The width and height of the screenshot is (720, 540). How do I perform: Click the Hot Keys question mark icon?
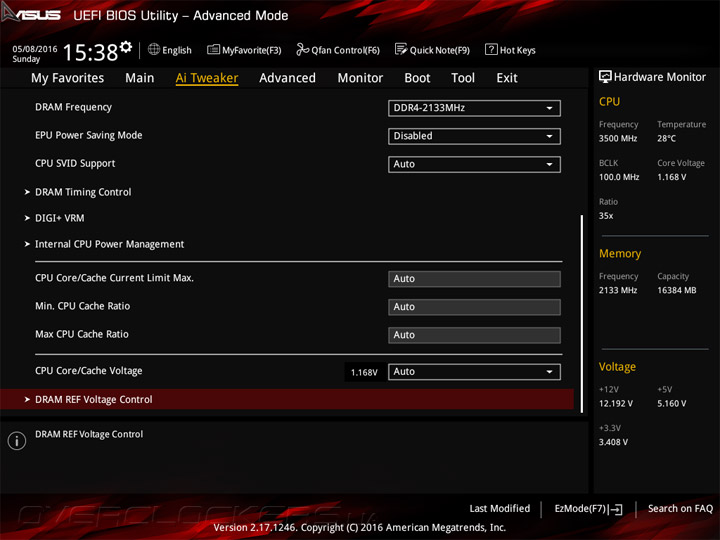point(491,49)
